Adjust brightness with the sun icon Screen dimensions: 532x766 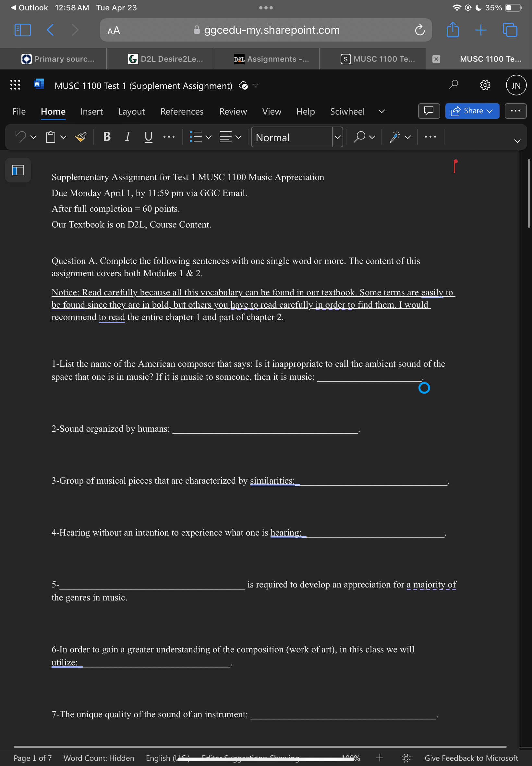click(x=406, y=758)
